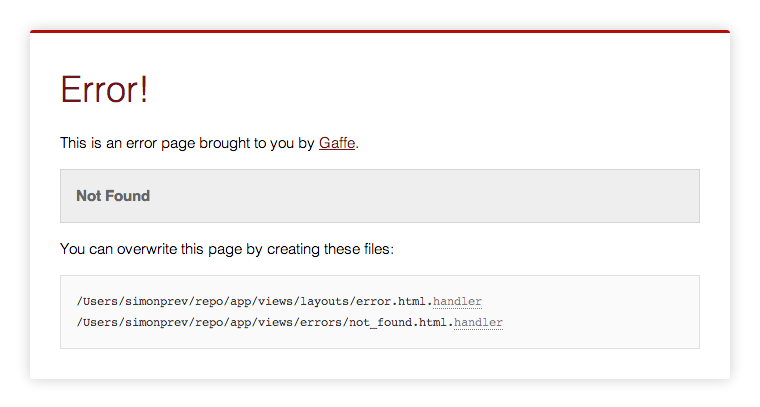Click the 'brought to you by' sentence
The height and width of the screenshot is (407, 760).
click(209, 143)
